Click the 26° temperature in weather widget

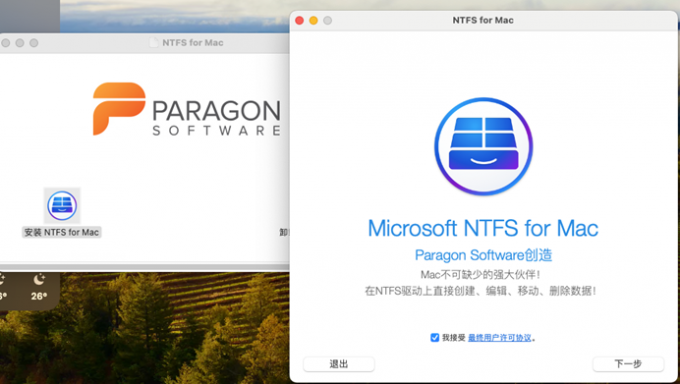click(39, 296)
